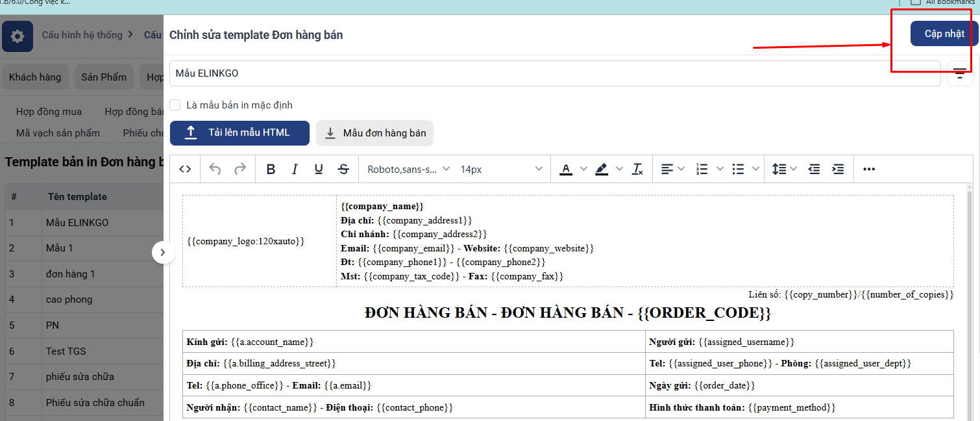Click the Cập nhật button
The image size is (980, 421).
[944, 34]
